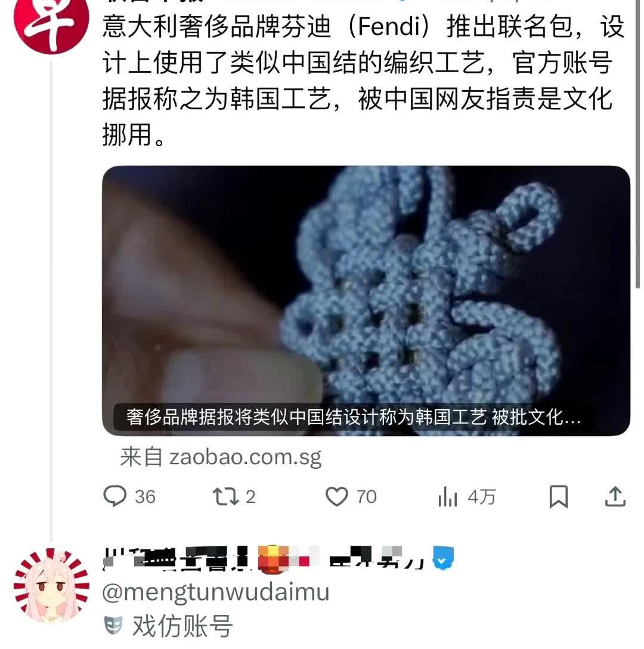644x649 pixels.
Task: Tap the article headline caption overlay
Action: point(354,417)
